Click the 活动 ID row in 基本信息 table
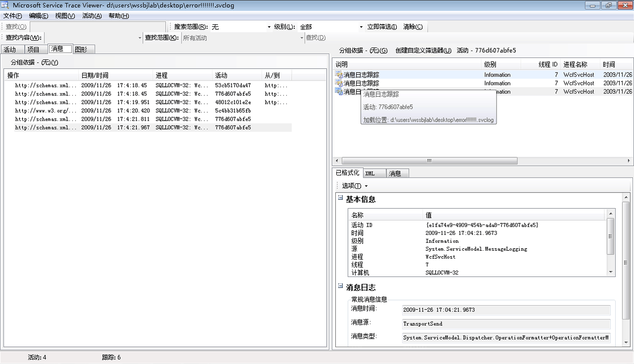Image resolution: width=634 pixels, height=364 pixels. tap(477, 225)
